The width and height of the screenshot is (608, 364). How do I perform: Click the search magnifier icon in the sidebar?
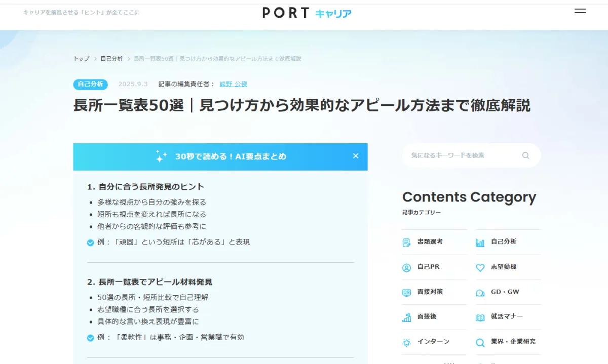pyautogui.click(x=525, y=155)
